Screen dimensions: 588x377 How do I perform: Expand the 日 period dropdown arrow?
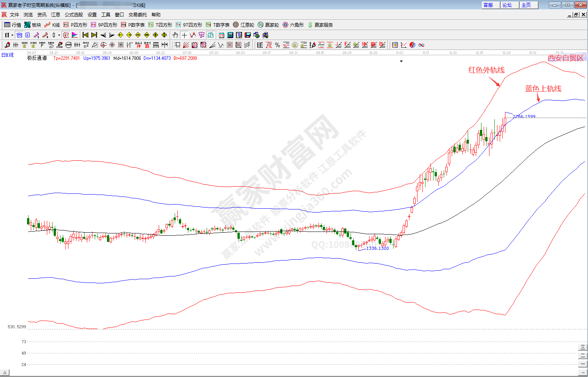pyautogui.click(x=12, y=35)
